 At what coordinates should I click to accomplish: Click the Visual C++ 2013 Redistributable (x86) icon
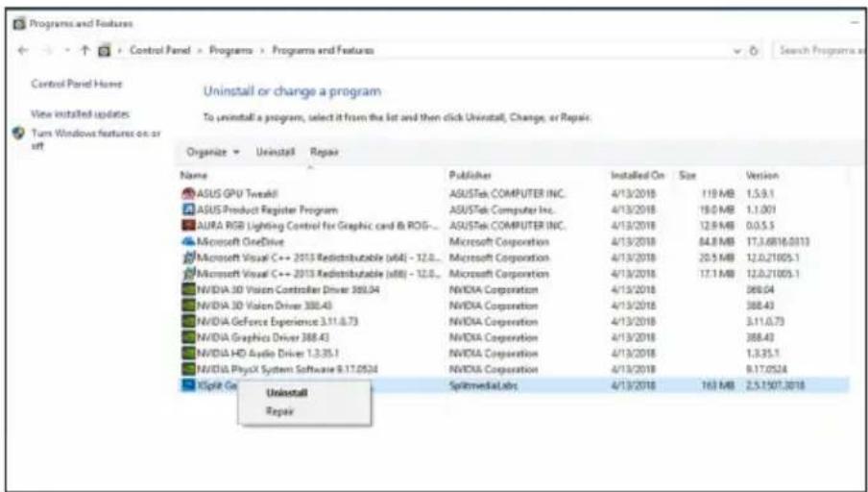pos(189,274)
